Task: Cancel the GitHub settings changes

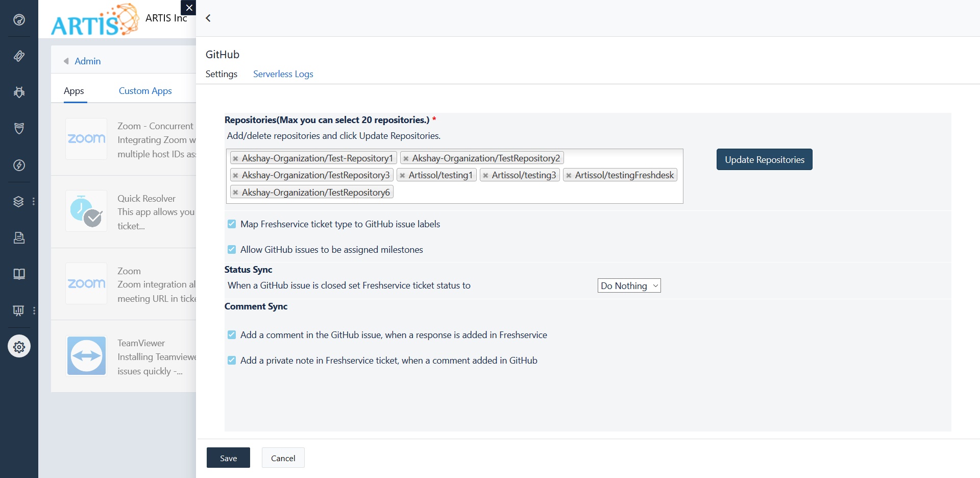Action: (283, 458)
